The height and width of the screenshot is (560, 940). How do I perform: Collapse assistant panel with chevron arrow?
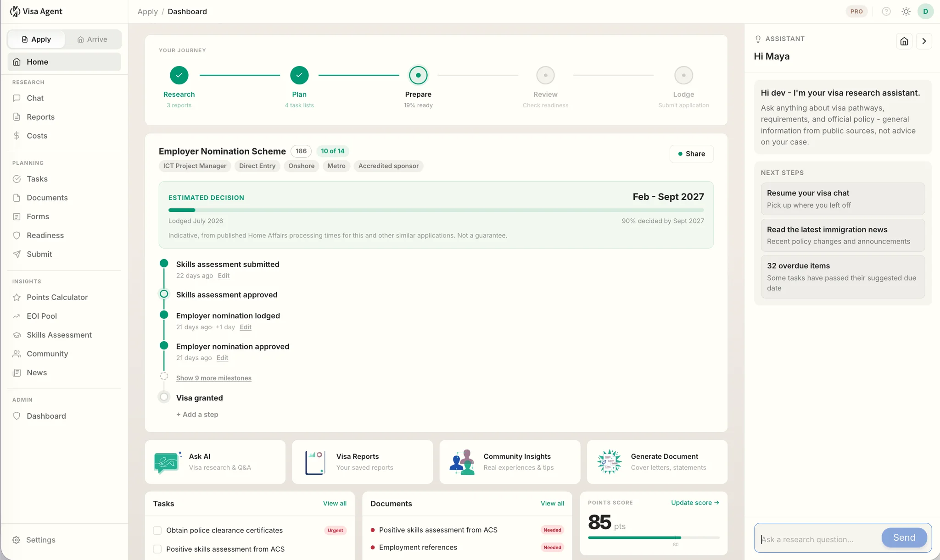[x=924, y=41]
